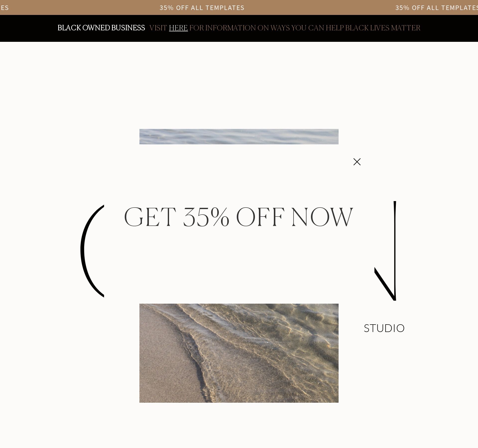The width and height of the screenshot is (478, 448).
Task: Click the curved parenthesis logo mark
Action: [92, 251]
